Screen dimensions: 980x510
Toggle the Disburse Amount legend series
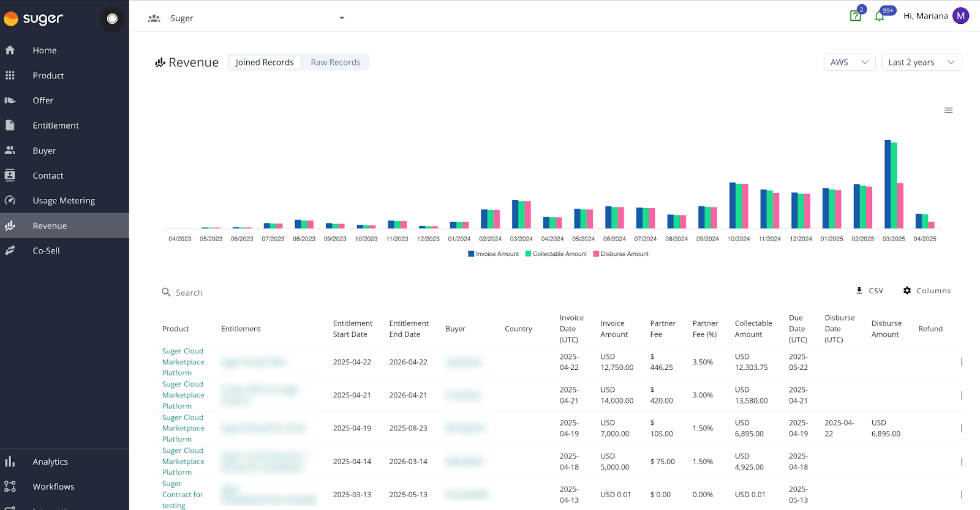click(621, 253)
